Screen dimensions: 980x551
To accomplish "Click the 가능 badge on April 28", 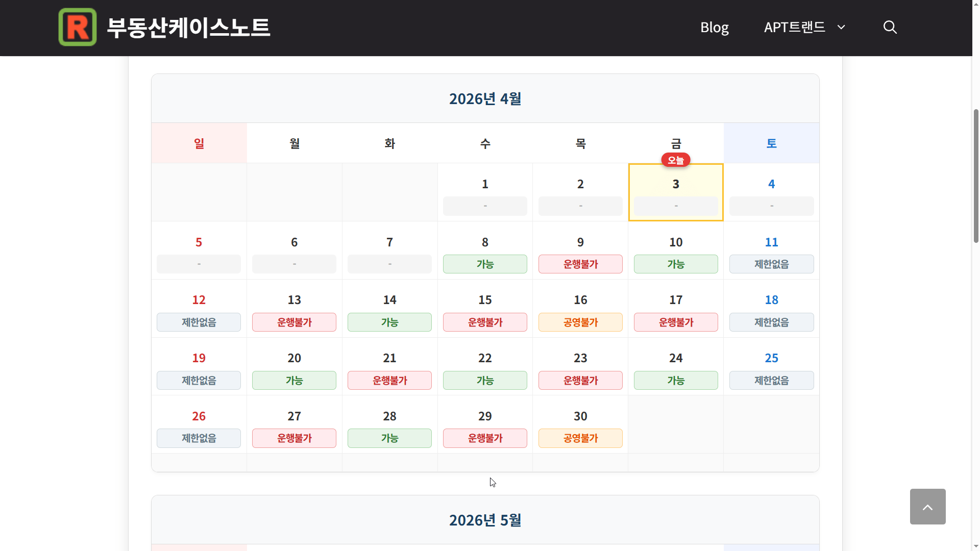I will (x=389, y=438).
